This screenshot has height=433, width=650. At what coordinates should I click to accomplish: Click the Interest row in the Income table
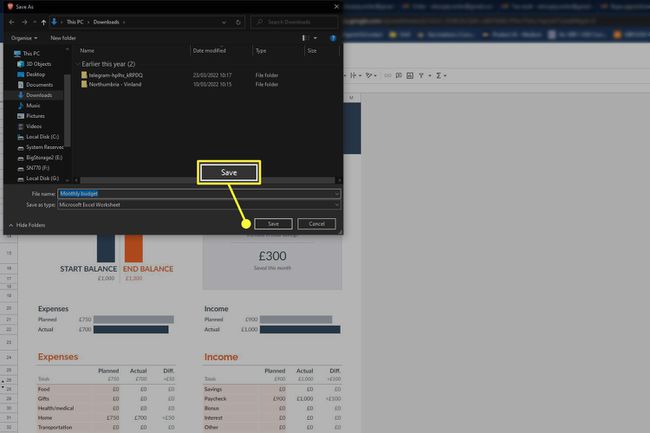pyautogui.click(x=273, y=418)
